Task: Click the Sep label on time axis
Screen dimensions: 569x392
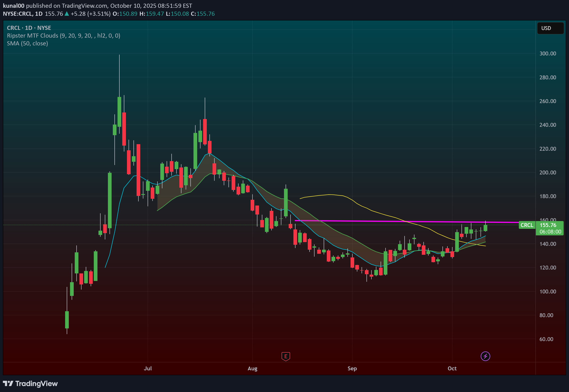Action: click(x=352, y=368)
